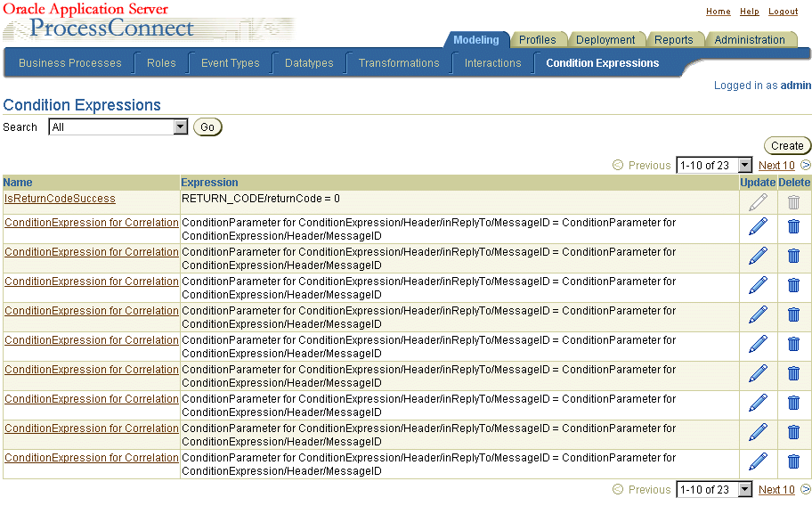Click the Next 10 link above the table
Image resolution: width=812 pixels, height=506 pixels.
pos(776,165)
